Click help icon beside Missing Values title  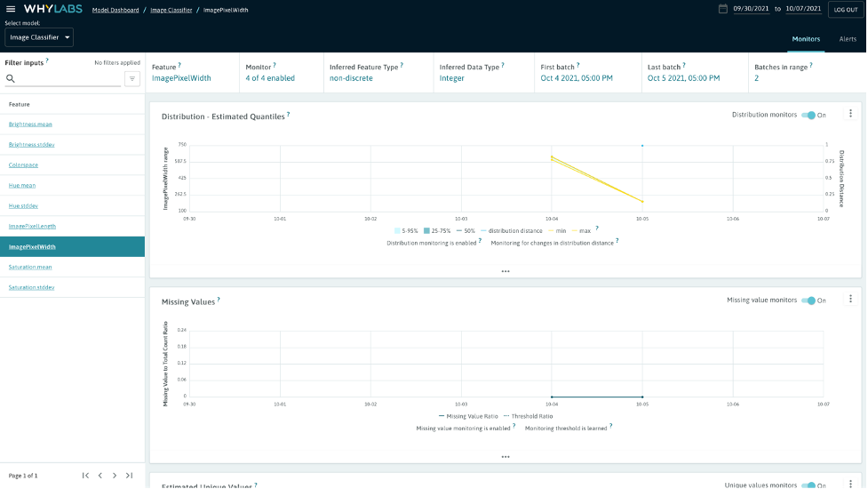219,300
